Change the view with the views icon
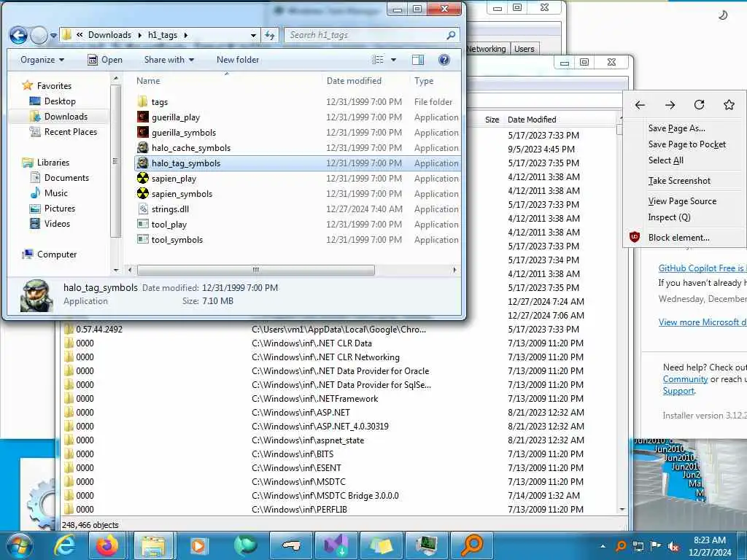747x560 pixels. click(x=378, y=60)
